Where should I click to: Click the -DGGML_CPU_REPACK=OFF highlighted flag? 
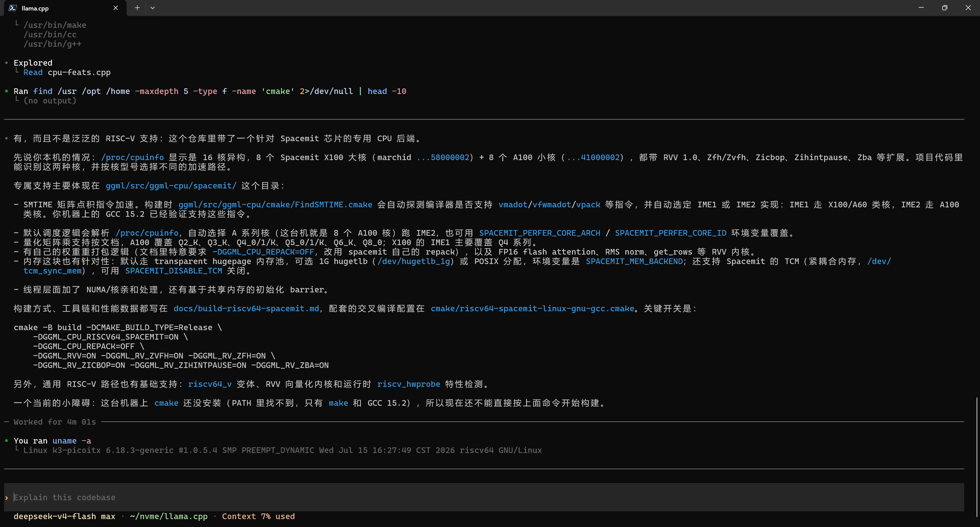pyautogui.click(x=263, y=252)
